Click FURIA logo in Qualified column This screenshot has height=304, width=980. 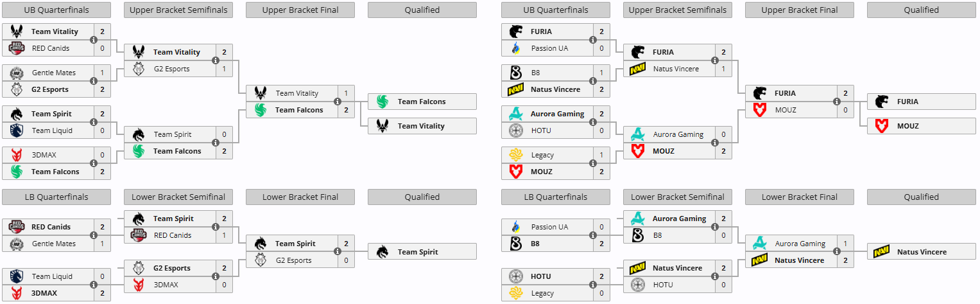(882, 102)
